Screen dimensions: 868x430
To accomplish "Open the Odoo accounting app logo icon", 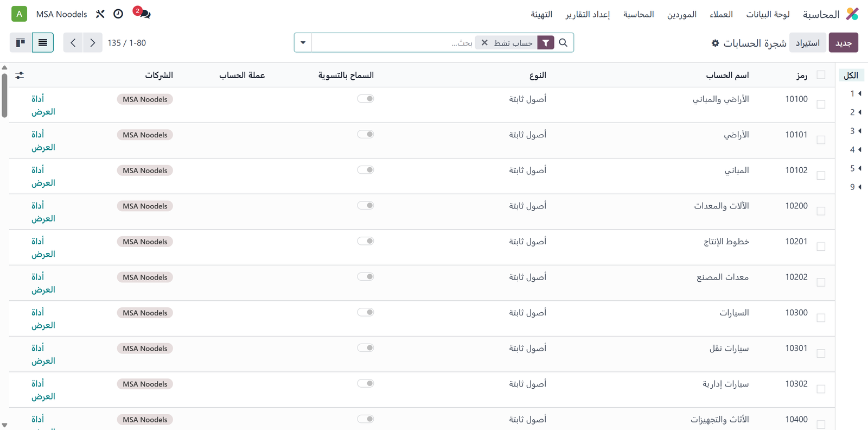I will tap(852, 14).
